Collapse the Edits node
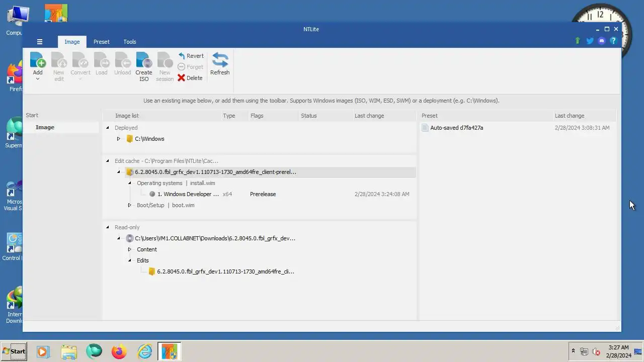This screenshot has width=644, height=362. point(130,260)
